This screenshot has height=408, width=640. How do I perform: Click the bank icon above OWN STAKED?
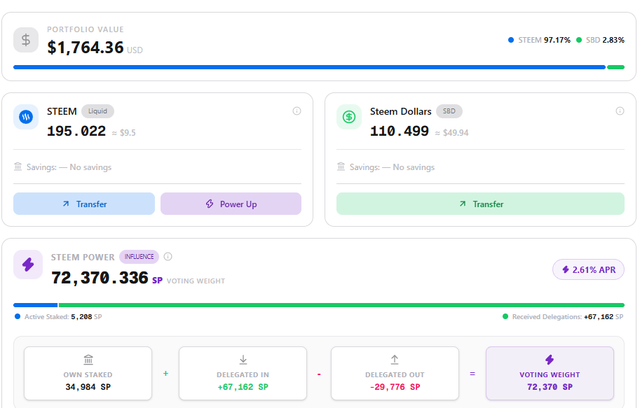click(x=88, y=360)
